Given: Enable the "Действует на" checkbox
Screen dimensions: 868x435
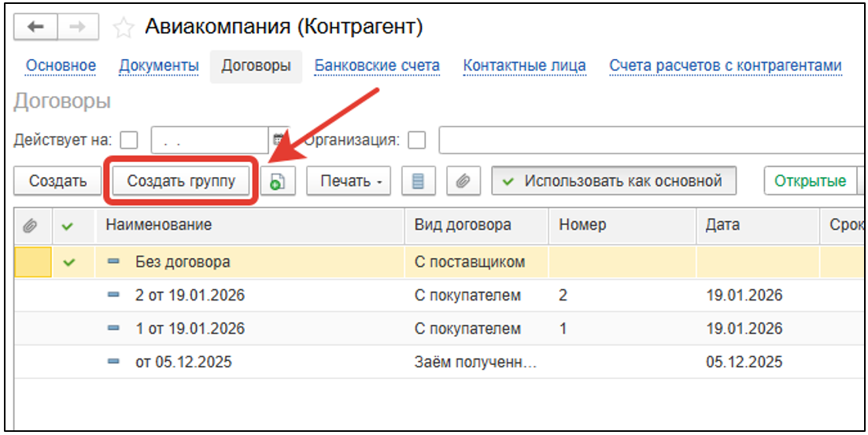Looking at the screenshot, I should [x=130, y=141].
